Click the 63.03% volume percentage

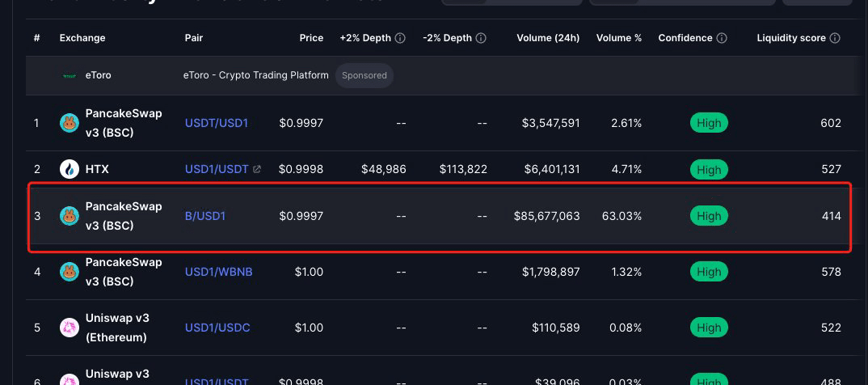click(622, 215)
